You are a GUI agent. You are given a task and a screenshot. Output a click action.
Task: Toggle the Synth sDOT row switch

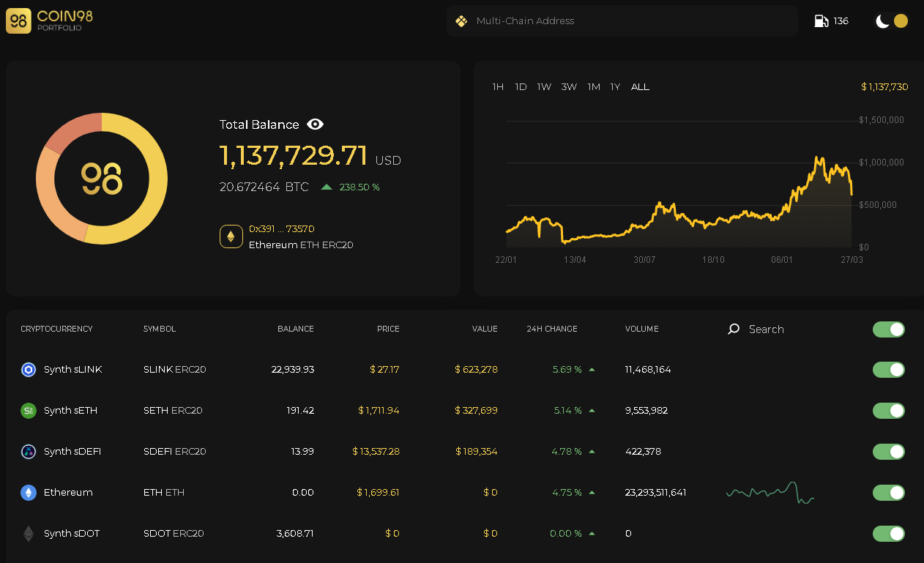tap(889, 534)
